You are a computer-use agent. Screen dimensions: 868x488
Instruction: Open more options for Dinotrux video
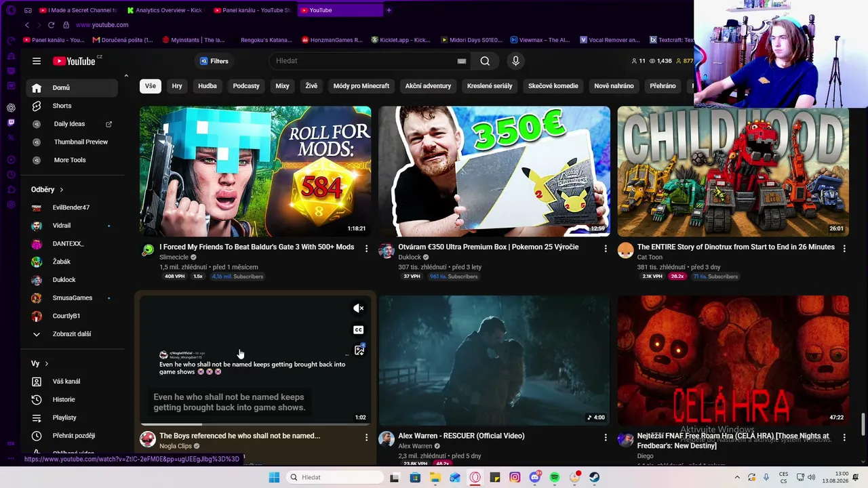point(844,249)
